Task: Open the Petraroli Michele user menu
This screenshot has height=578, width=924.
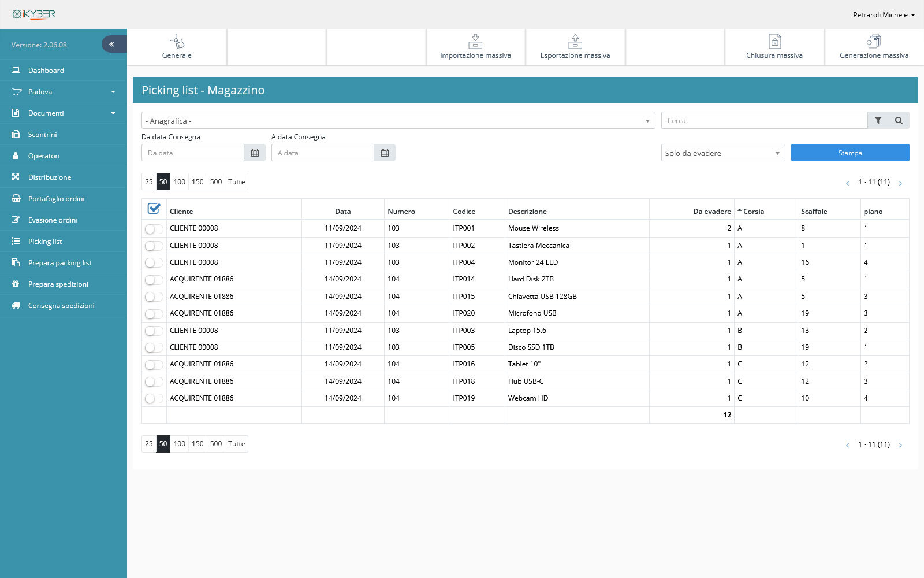Action: tap(884, 14)
